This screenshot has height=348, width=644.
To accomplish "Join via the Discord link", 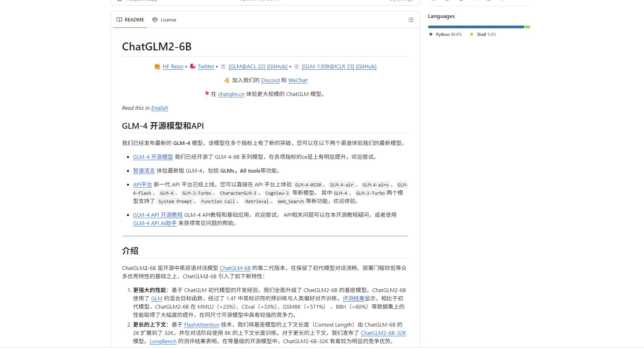I will click(270, 80).
